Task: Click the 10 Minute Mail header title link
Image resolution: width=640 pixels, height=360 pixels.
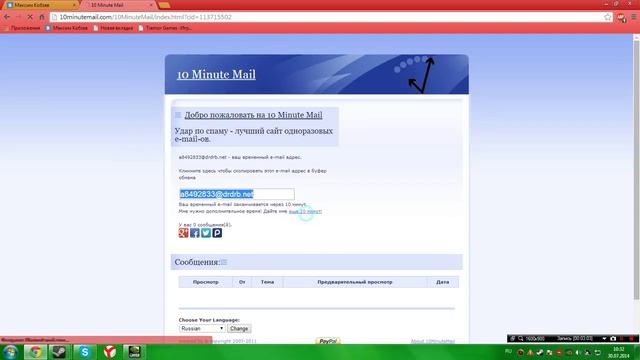Action: (216, 74)
